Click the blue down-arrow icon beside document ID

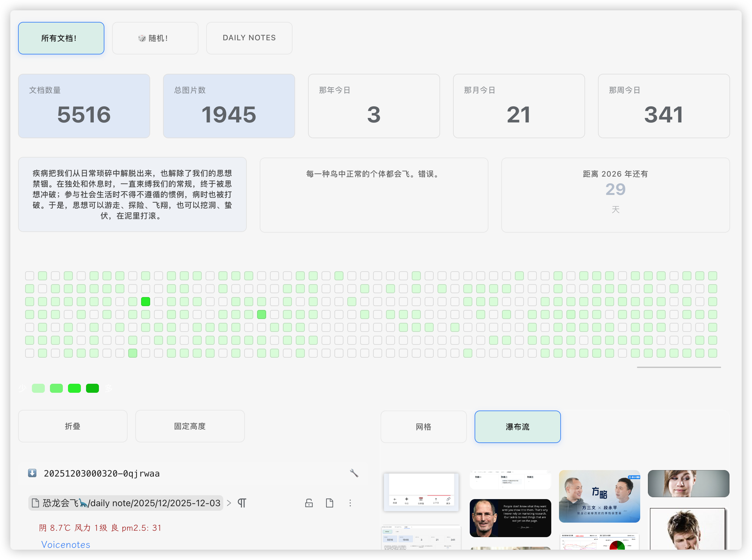point(32,473)
